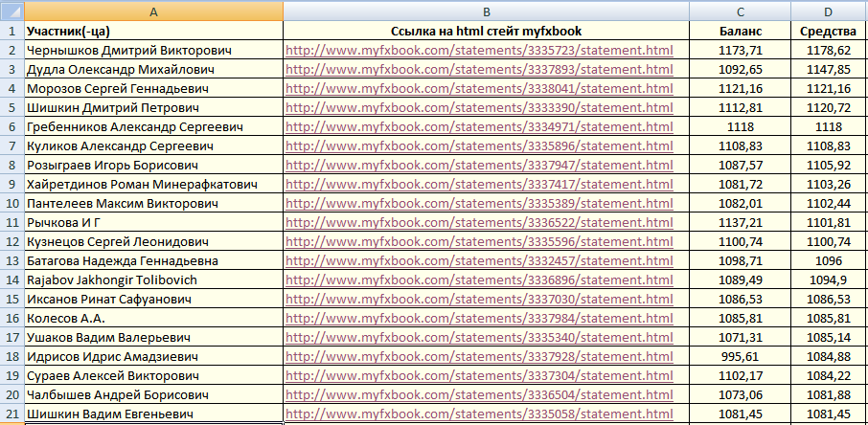Select cell 'Шишкин Дмитрий Петрович'
The width and height of the screenshot is (868, 425).
tap(154, 108)
